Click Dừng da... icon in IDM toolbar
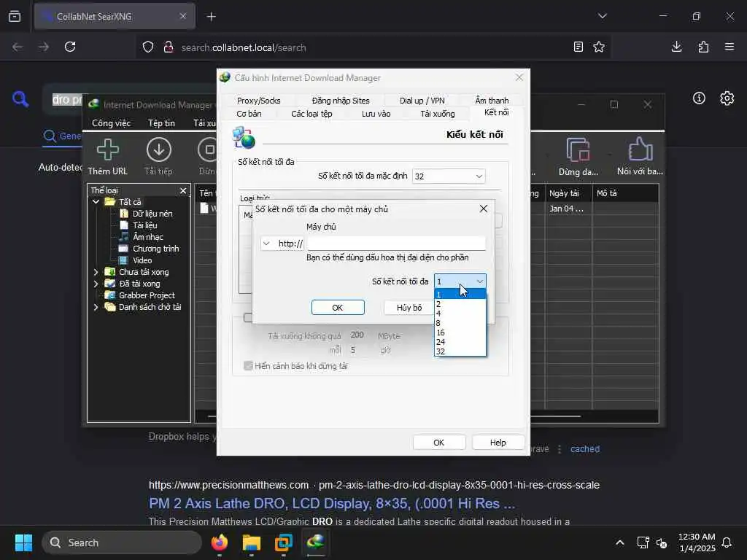Screen dimensions: 747x560 click(578, 157)
